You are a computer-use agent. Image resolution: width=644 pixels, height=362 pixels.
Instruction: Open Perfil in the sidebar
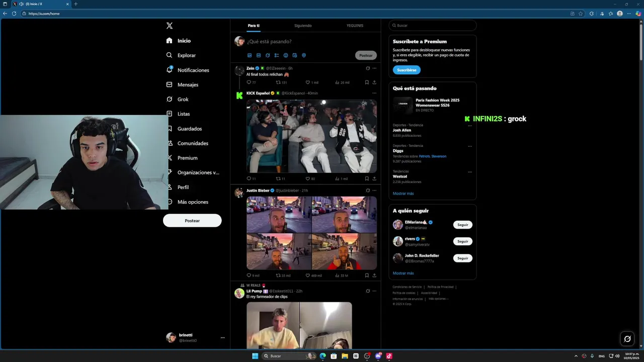pyautogui.click(x=179, y=187)
